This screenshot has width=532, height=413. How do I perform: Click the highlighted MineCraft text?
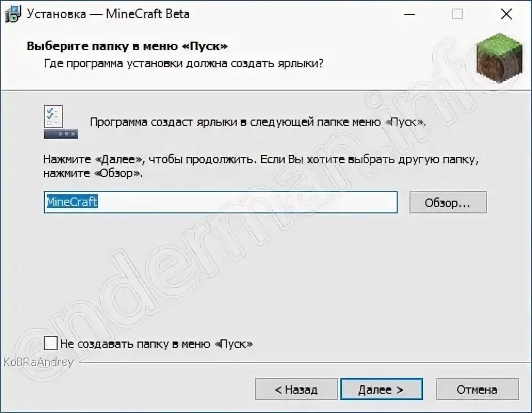tap(72, 202)
